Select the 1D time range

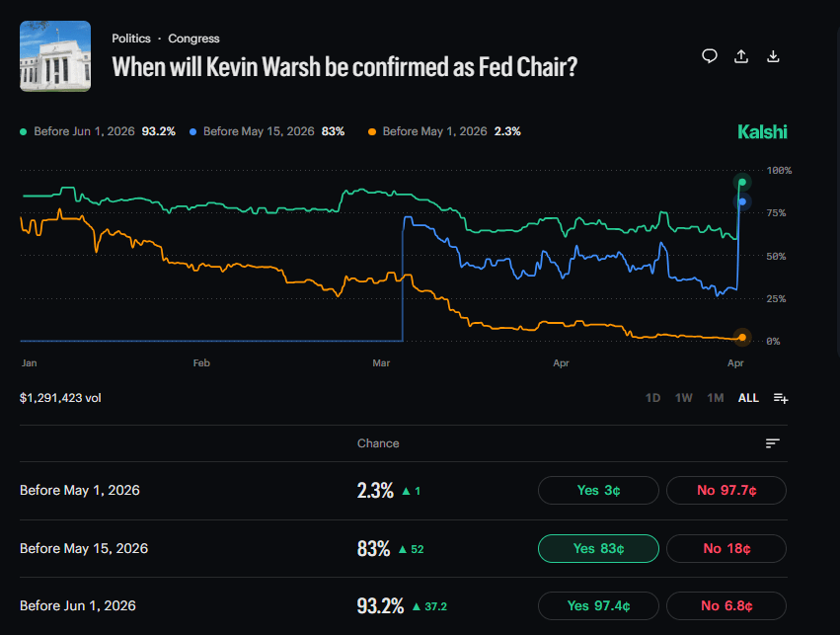tap(652, 398)
